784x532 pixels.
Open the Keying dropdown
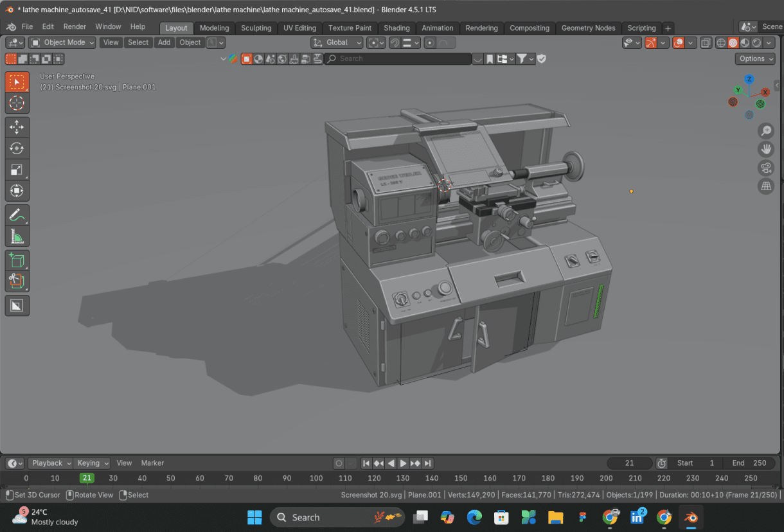click(92, 463)
